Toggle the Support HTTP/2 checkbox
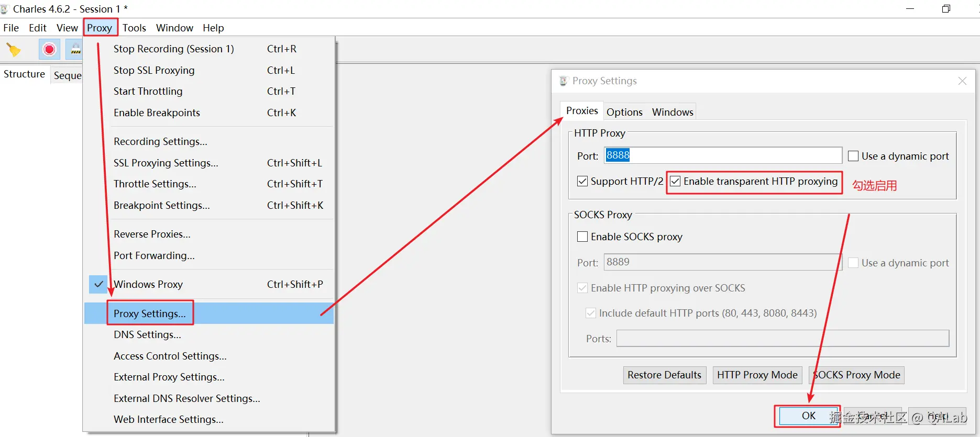The height and width of the screenshot is (437, 980). point(582,181)
